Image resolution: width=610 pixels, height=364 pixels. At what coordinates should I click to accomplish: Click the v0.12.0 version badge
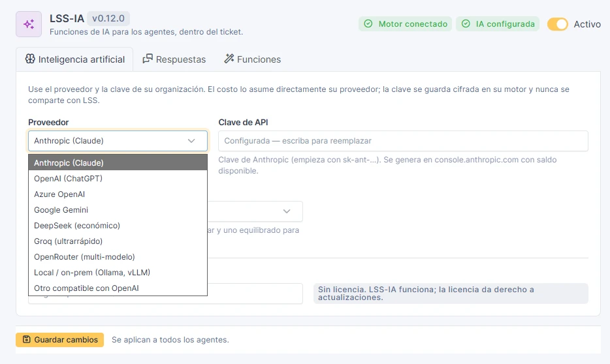click(x=108, y=18)
